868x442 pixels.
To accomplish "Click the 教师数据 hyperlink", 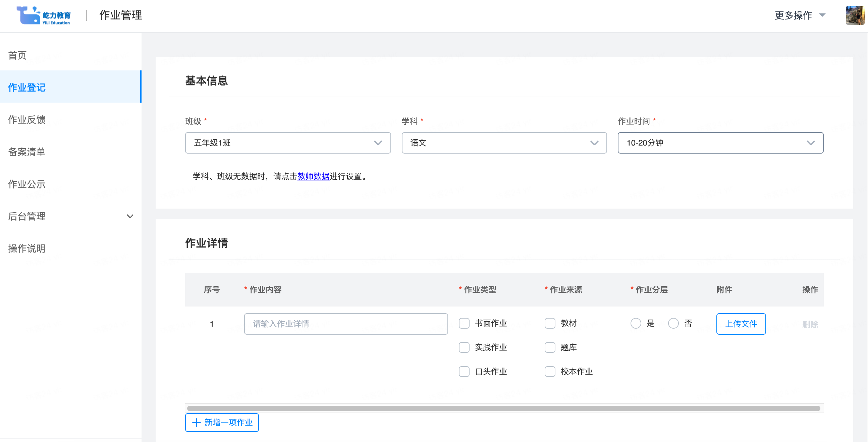I will pyautogui.click(x=313, y=176).
